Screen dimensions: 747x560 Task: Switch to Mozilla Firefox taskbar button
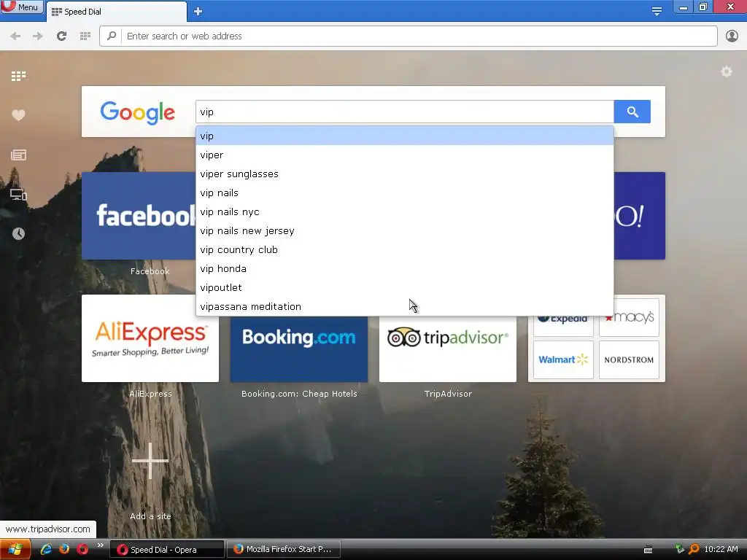[x=284, y=550]
